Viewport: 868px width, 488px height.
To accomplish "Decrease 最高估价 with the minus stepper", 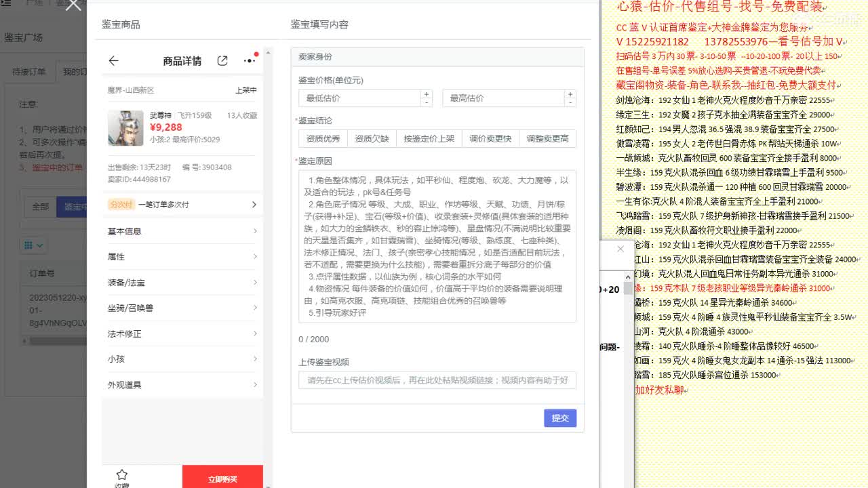I will [x=570, y=102].
